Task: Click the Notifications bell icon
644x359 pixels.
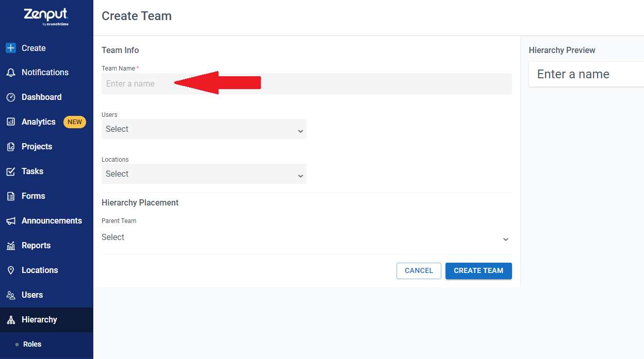Action: click(11, 73)
